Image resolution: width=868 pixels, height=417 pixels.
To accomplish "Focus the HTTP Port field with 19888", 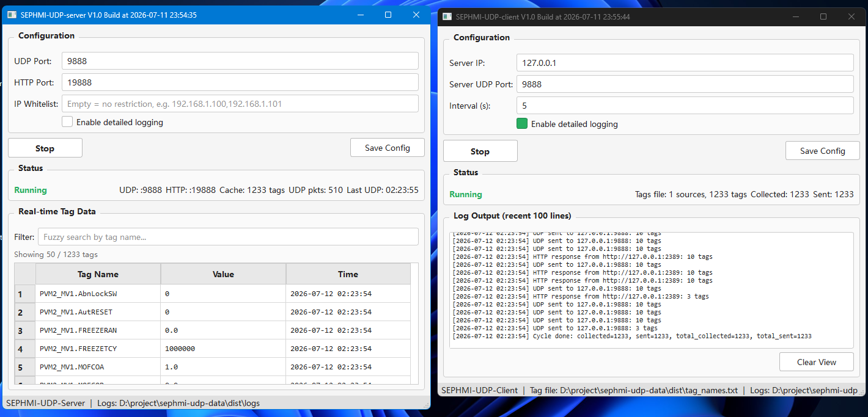I will (x=240, y=82).
